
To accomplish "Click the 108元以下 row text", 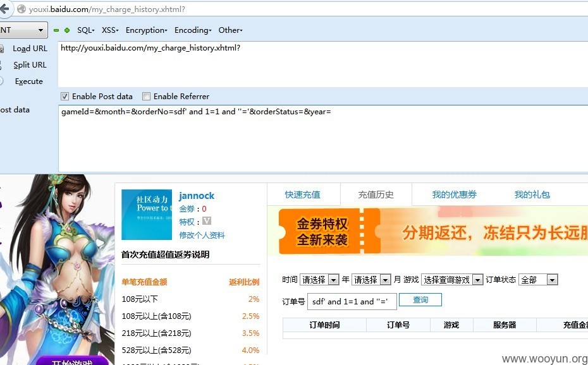I will (140, 299).
